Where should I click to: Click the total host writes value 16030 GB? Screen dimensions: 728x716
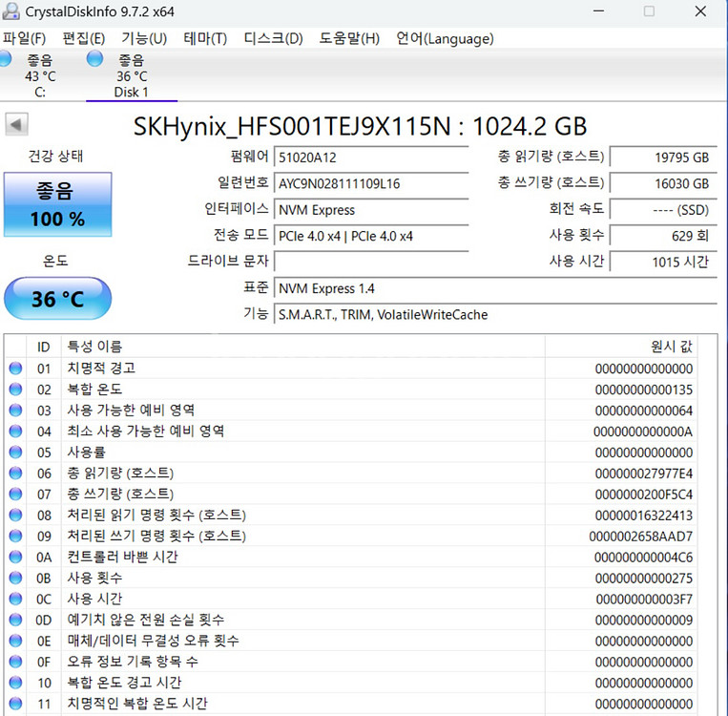point(663,183)
